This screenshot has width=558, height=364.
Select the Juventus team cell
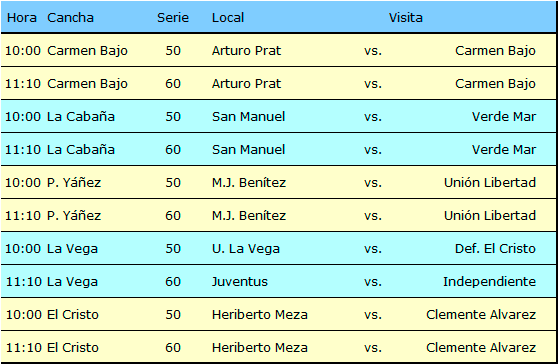click(x=239, y=282)
